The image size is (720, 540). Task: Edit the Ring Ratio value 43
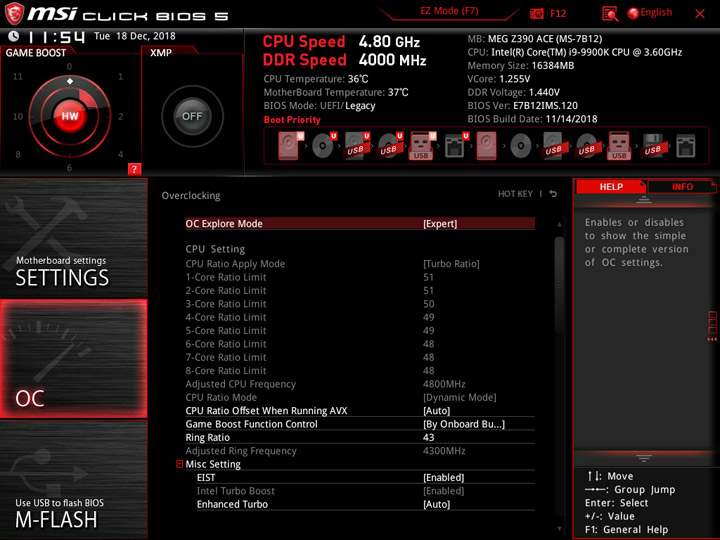[428, 437]
